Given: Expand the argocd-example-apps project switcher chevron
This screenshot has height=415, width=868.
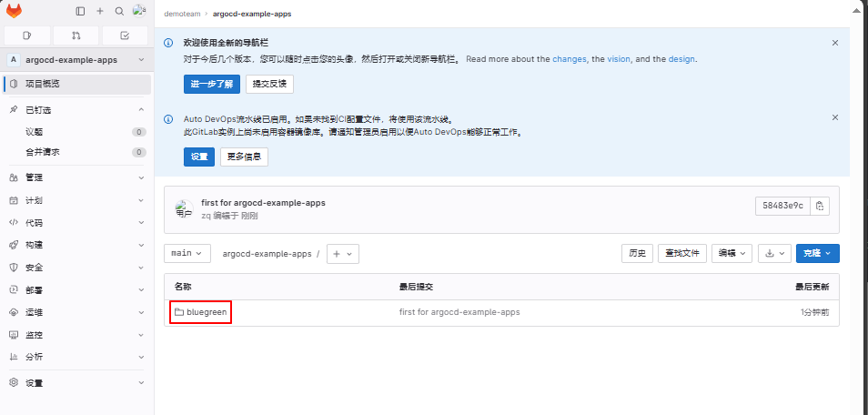Looking at the screenshot, I should click(141, 60).
